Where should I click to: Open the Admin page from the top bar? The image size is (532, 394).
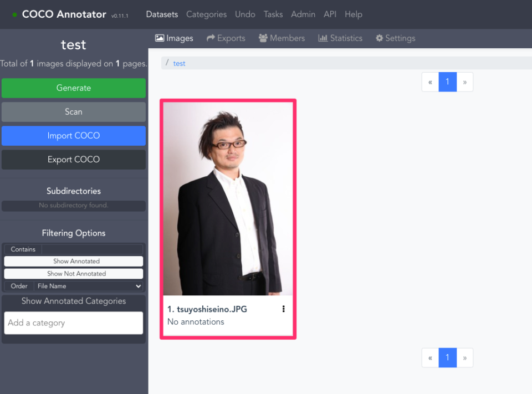(303, 14)
